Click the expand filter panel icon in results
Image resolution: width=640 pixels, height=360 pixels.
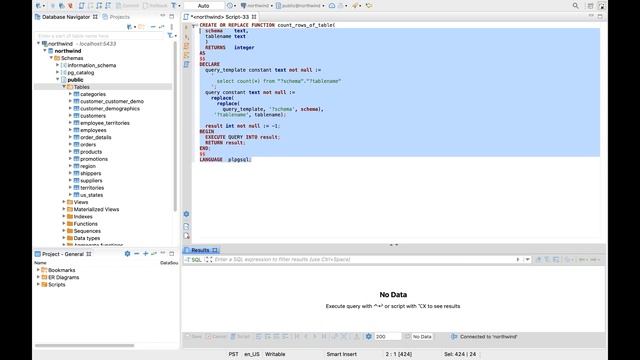(x=208, y=260)
